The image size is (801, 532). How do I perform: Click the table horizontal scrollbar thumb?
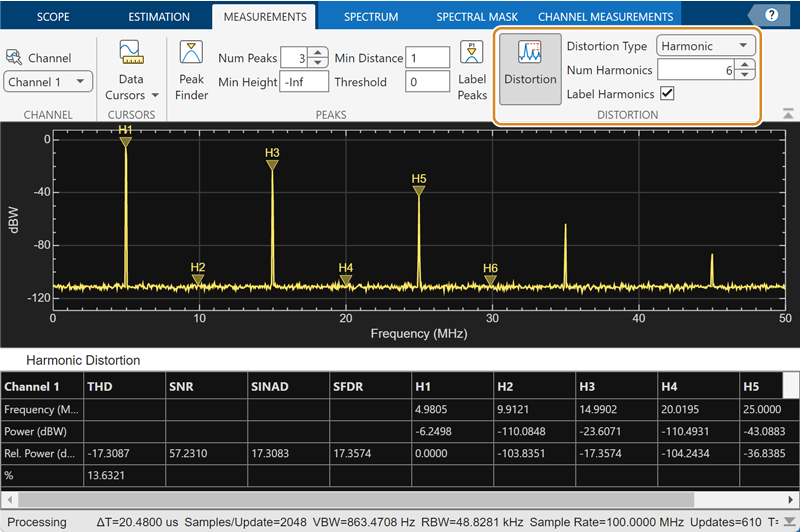(x=356, y=499)
